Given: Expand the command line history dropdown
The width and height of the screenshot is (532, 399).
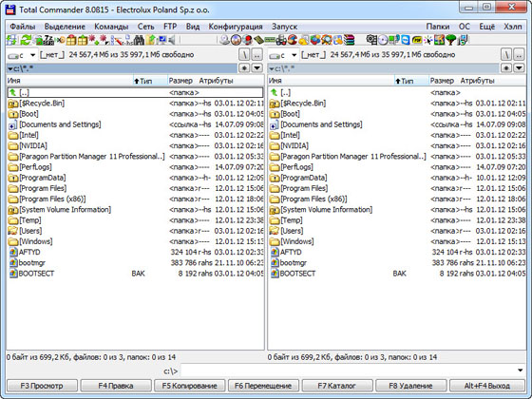Looking at the screenshot, I should [x=521, y=370].
